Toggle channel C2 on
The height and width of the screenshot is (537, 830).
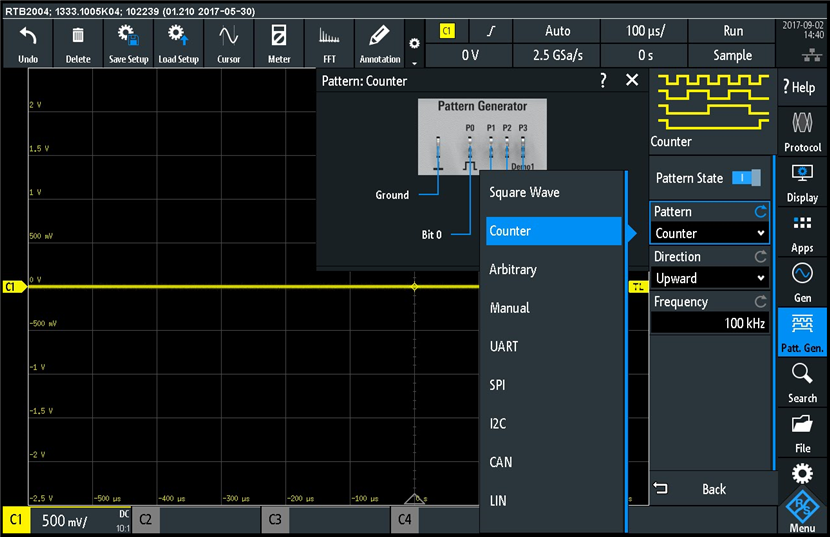146,520
